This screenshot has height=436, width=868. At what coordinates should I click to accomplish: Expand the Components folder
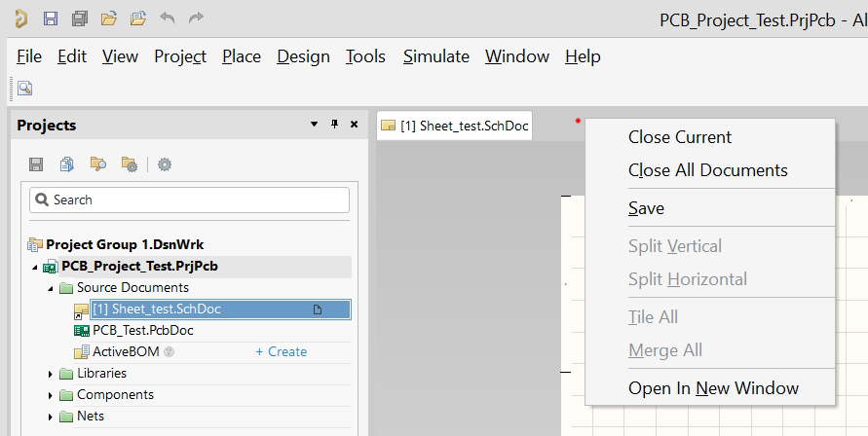click(51, 395)
